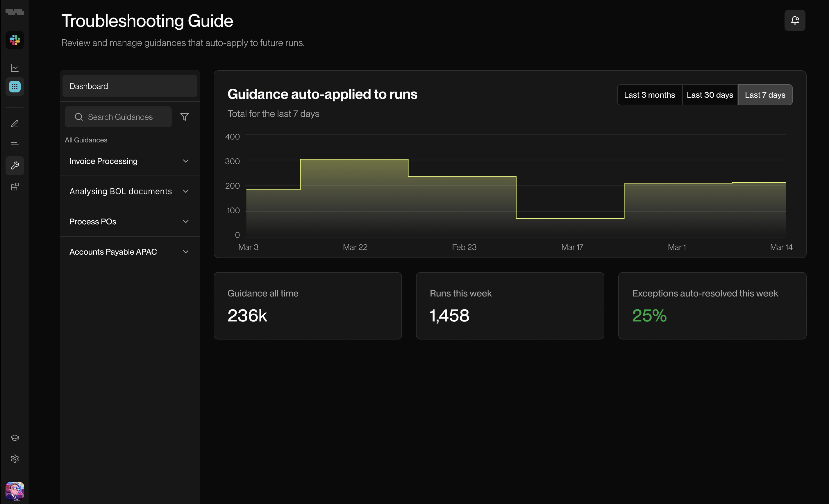Click the graduation cap learning icon
Image resolution: width=829 pixels, height=504 pixels.
coord(15,438)
